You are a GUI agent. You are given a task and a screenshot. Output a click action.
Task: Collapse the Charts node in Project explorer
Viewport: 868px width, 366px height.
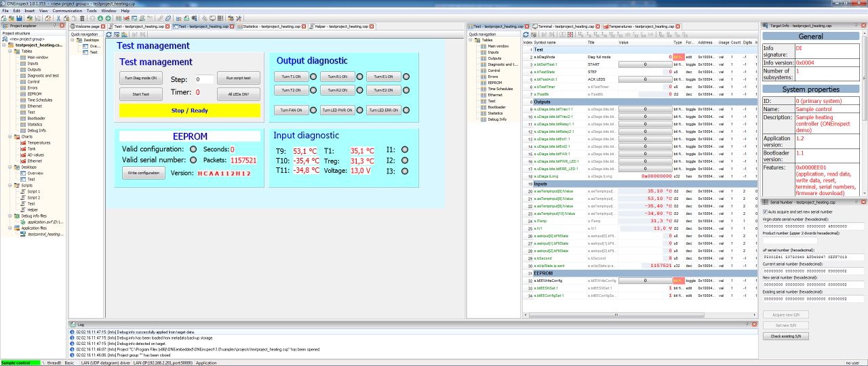coord(11,136)
